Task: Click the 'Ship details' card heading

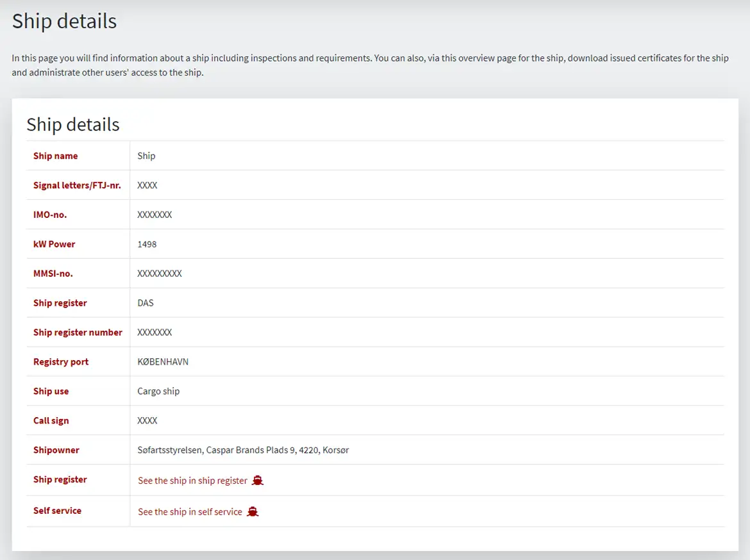Action: click(x=72, y=124)
